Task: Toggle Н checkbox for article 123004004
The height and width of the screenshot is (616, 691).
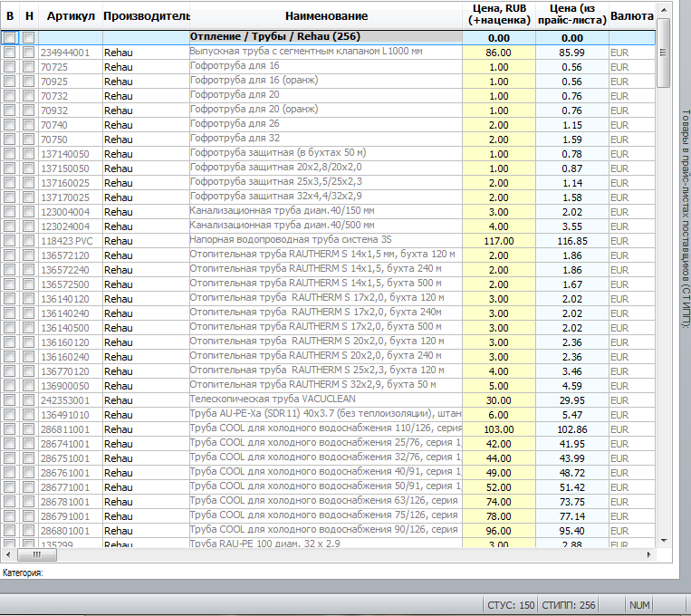Action: (x=29, y=212)
